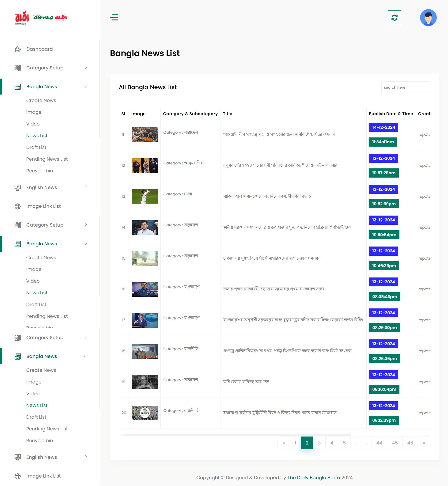The image size is (448, 486).
Task: Click the English News monitor icon
Action: (x=18, y=187)
